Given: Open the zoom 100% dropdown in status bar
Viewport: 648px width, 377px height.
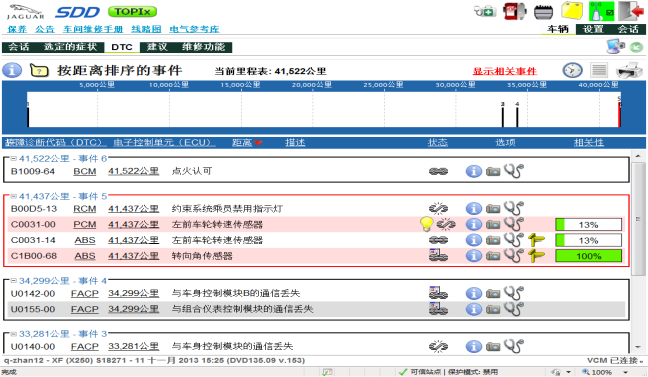Looking at the screenshot, I should tap(626, 372).
